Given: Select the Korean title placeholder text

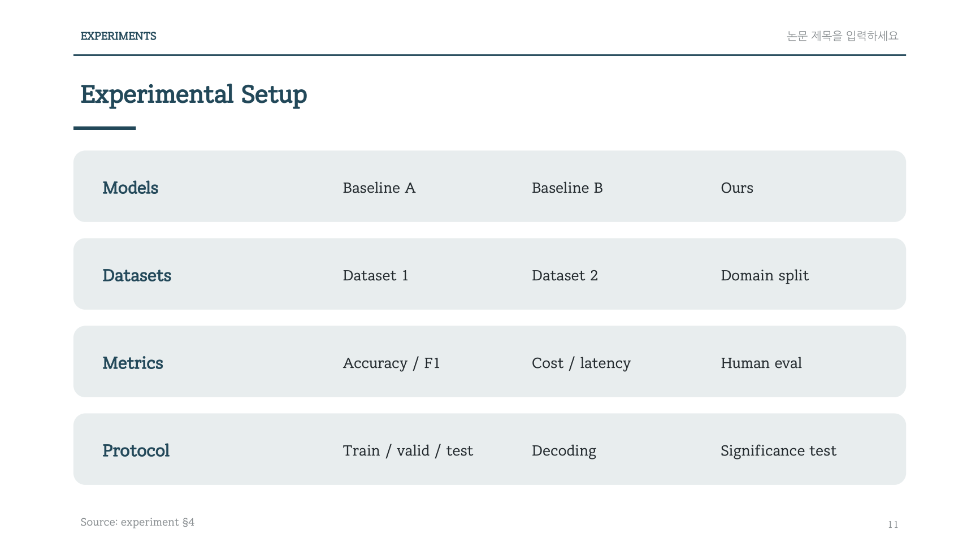Looking at the screenshot, I should click(842, 36).
